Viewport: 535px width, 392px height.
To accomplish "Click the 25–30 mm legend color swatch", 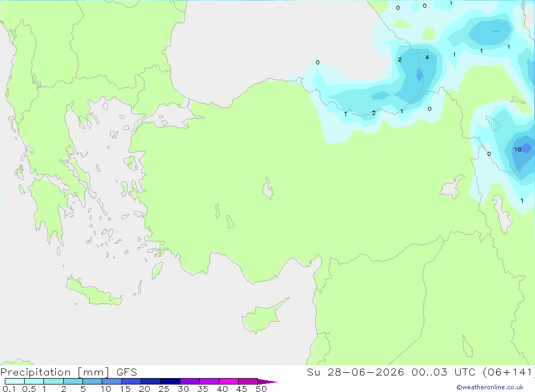I will point(170,381).
